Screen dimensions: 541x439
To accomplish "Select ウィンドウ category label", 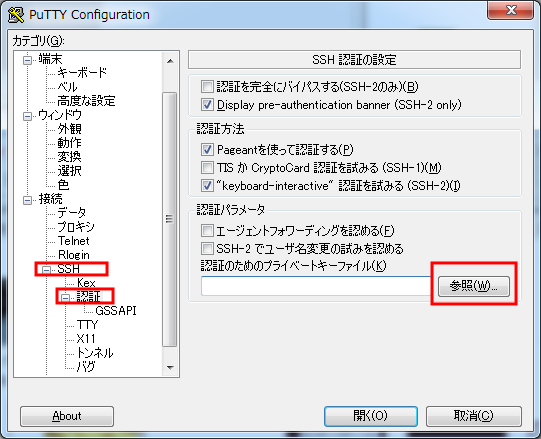I will (x=60, y=115).
